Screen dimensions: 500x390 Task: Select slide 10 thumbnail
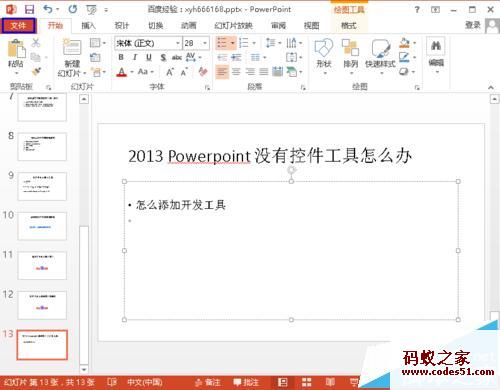(x=42, y=226)
